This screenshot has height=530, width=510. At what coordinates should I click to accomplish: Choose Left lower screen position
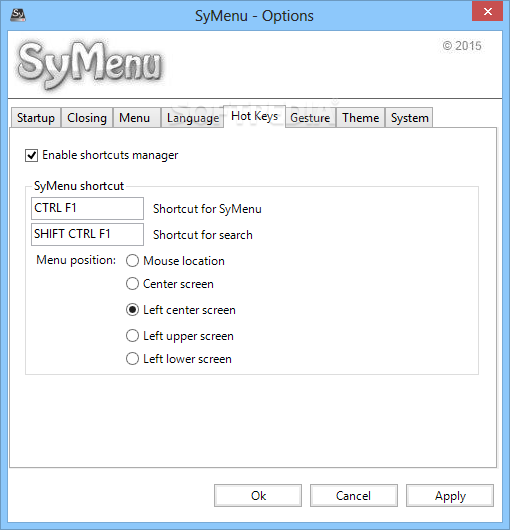pyautogui.click(x=132, y=359)
